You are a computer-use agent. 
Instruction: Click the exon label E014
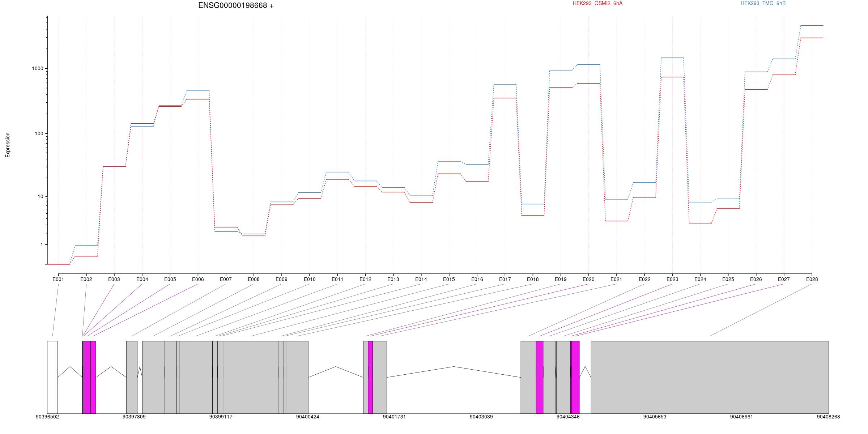point(421,279)
